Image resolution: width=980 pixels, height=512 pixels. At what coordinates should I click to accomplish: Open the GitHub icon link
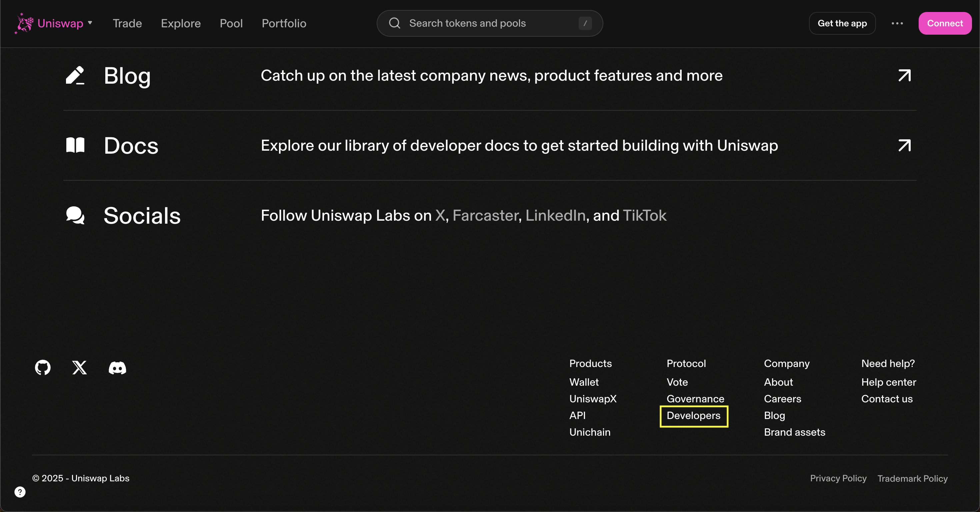(43, 367)
